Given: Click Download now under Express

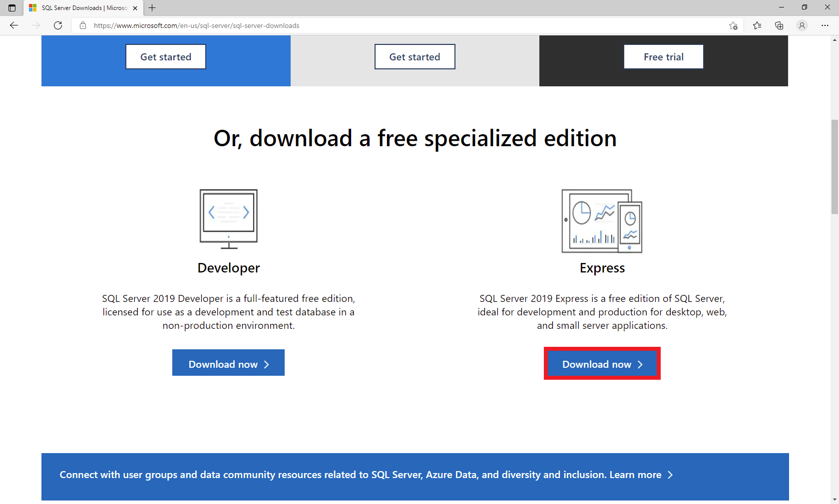Looking at the screenshot, I should [x=602, y=364].
